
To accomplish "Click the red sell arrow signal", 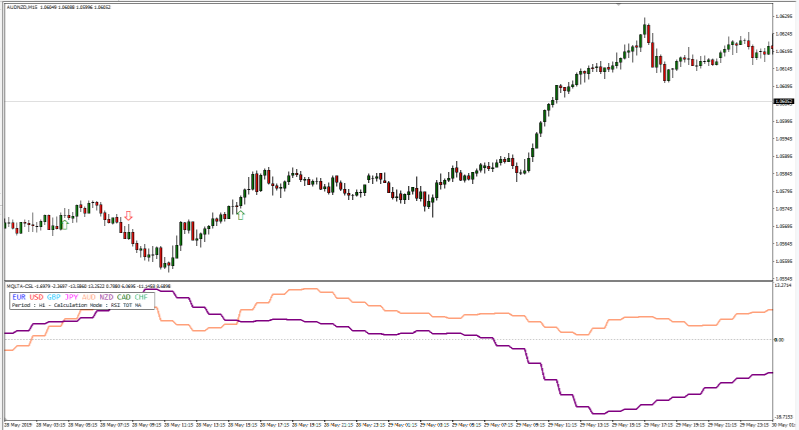I will 127,216.
